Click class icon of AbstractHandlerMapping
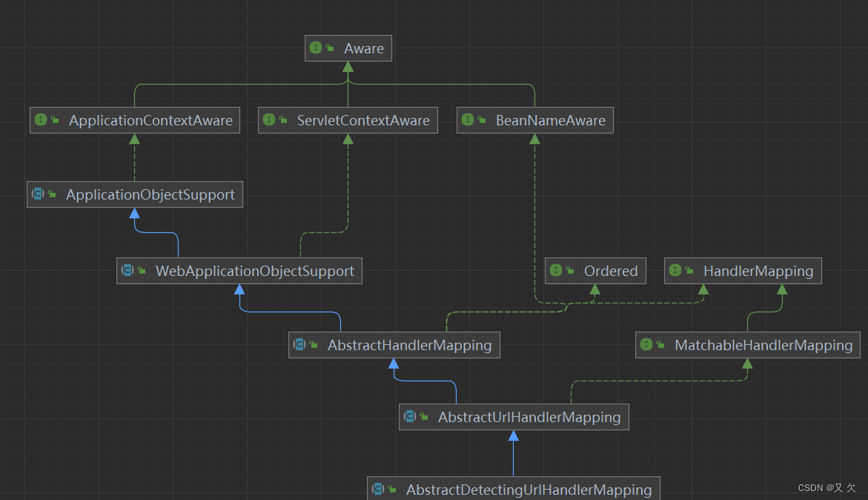The image size is (868, 500). (x=299, y=344)
